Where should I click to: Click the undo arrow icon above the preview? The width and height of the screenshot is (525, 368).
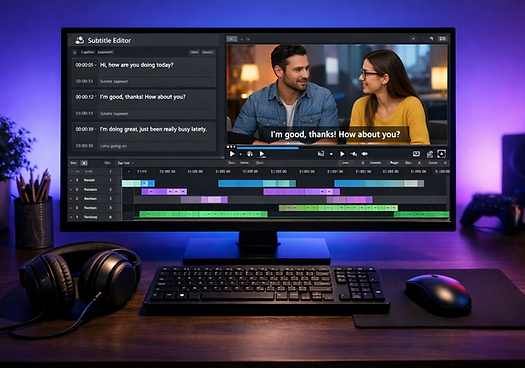pyautogui.click(x=432, y=39)
